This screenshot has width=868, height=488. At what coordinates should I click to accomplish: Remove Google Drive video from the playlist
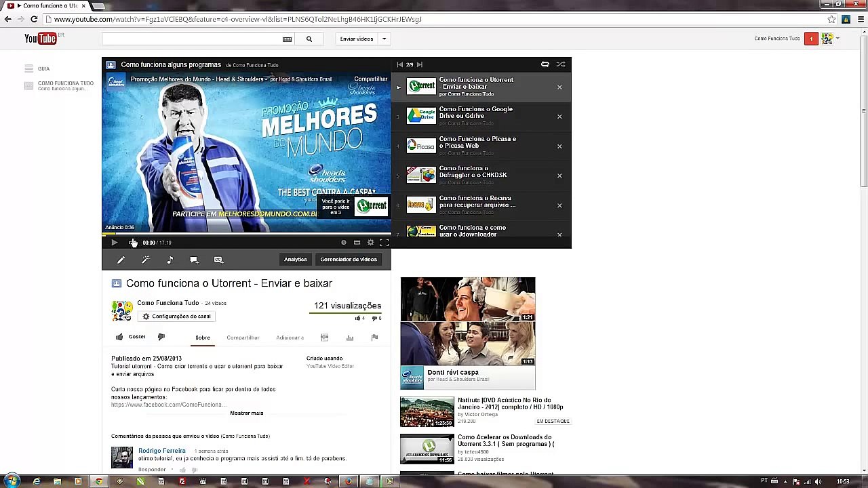[x=559, y=117]
